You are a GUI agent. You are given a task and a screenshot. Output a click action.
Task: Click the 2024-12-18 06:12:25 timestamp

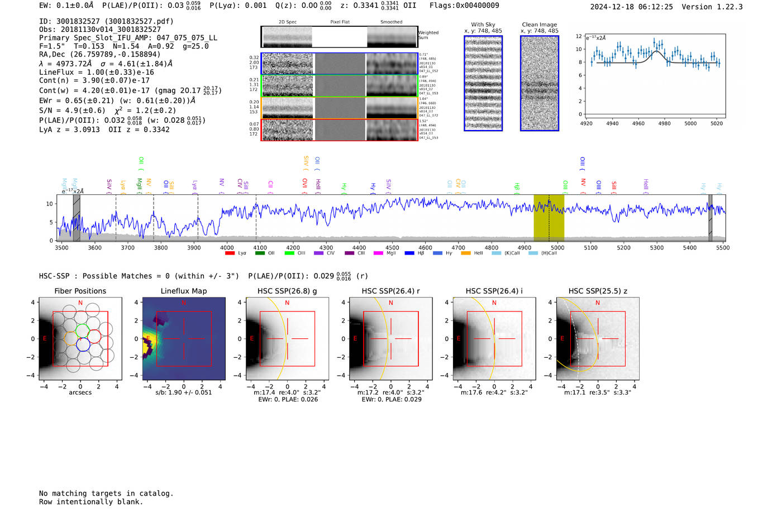pos(631,7)
